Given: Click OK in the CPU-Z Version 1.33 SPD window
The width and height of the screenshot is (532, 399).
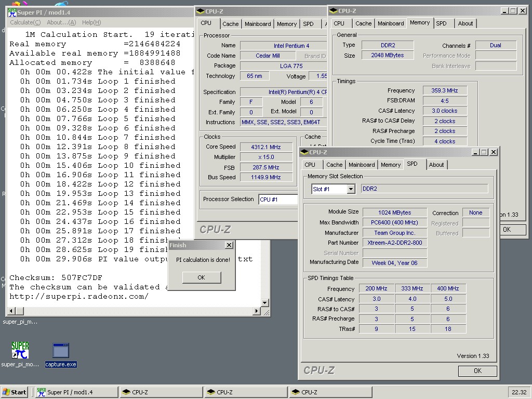Looking at the screenshot, I should [477, 371].
